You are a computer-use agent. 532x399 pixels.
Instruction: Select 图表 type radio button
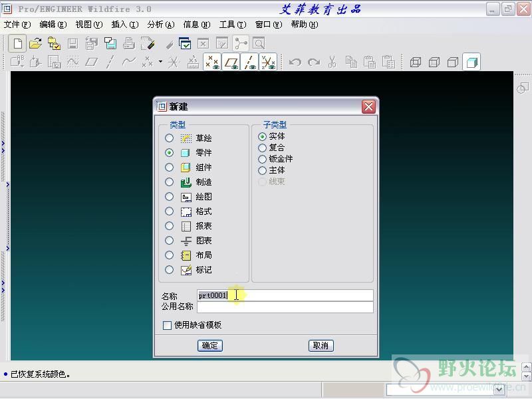pyautogui.click(x=169, y=241)
